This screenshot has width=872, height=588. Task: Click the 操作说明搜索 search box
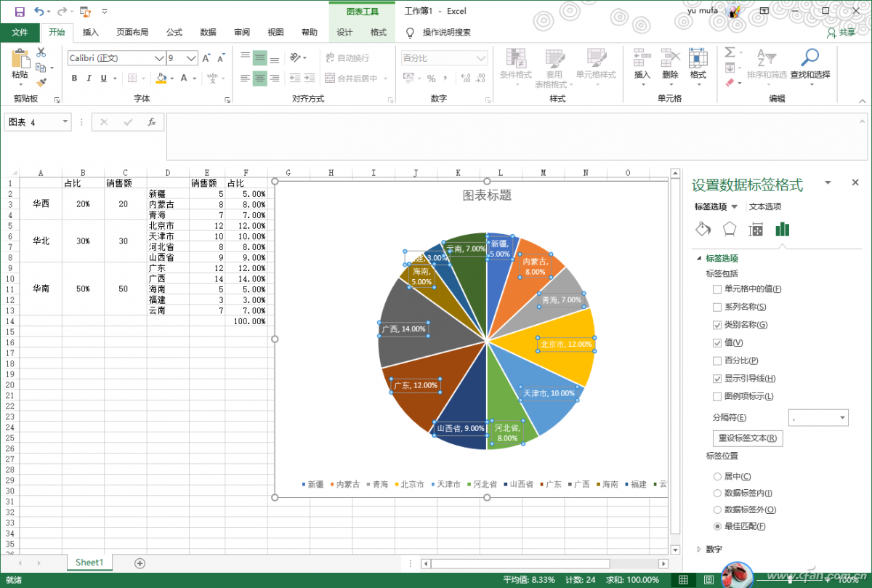[x=446, y=33]
